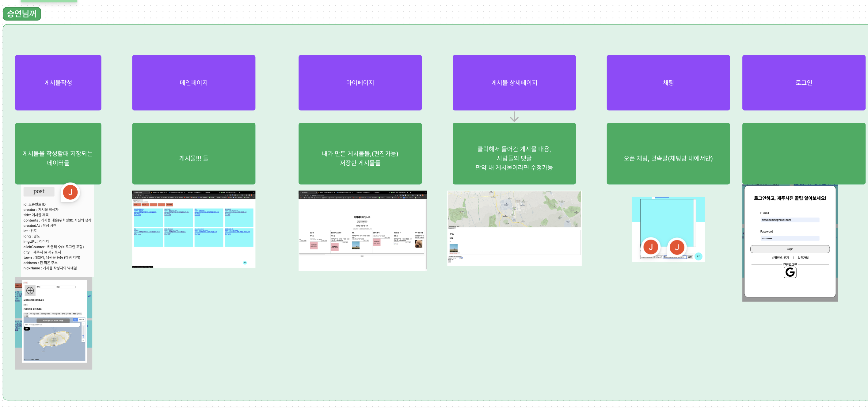868x408 pixels.
Task: Select the purple 채팅 card
Action: coord(668,83)
